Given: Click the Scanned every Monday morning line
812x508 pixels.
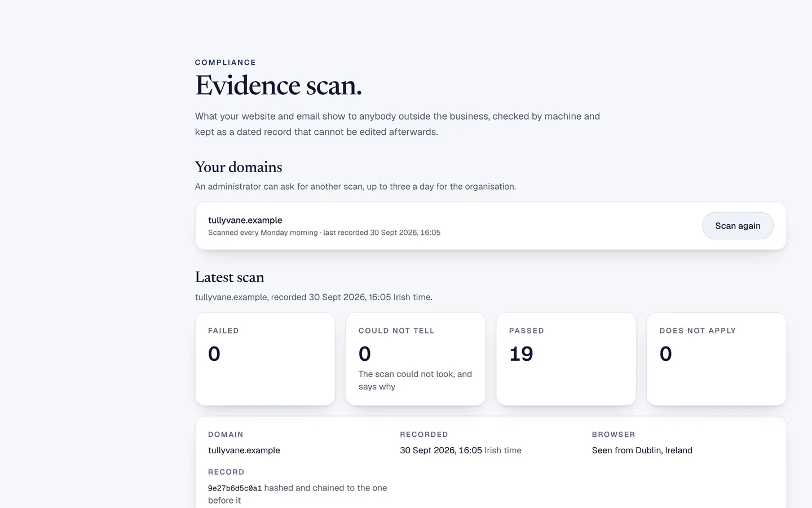Looking at the screenshot, I should pos(324,233).
